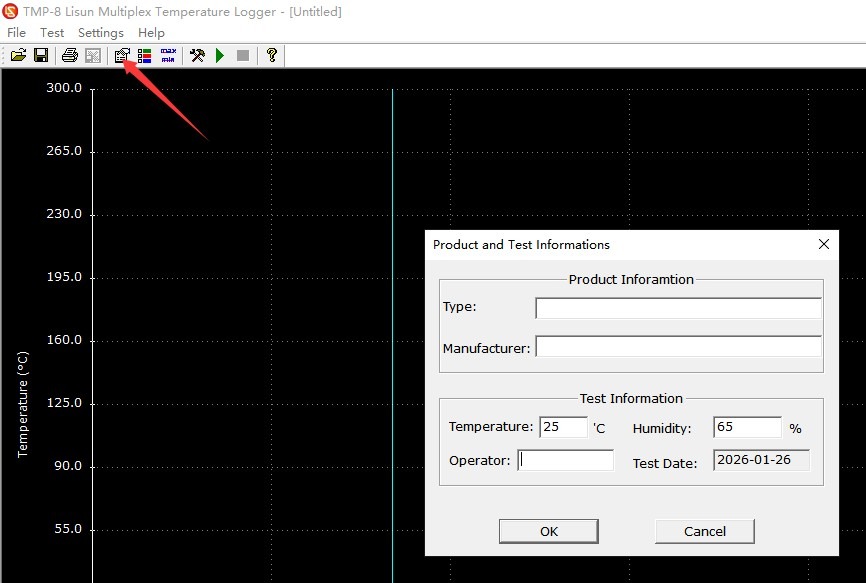Image resolution: width=866 pixels, height=583 pixels.
Task: Open settings with hammer and wrench icon
Action: [197, 55]
